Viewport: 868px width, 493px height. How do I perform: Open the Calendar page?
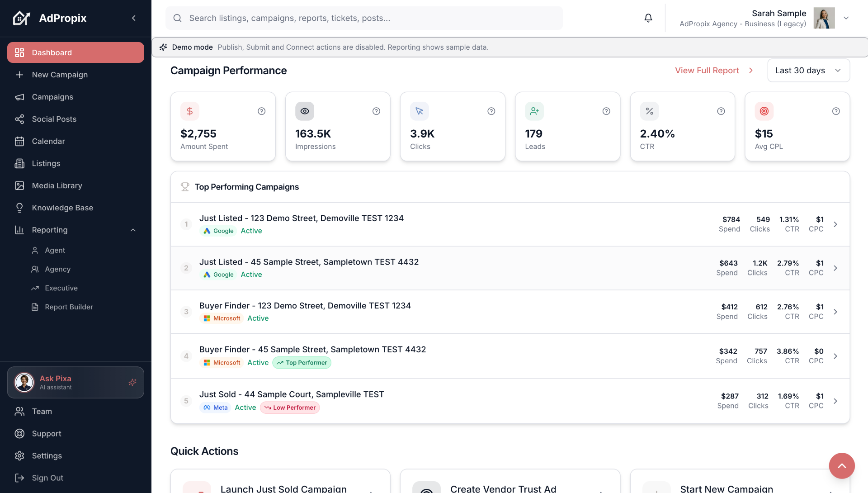(75, 141)
